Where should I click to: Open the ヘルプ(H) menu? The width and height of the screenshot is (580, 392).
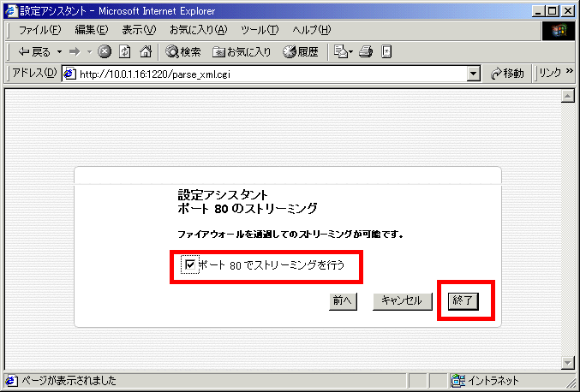click(312, 30)
